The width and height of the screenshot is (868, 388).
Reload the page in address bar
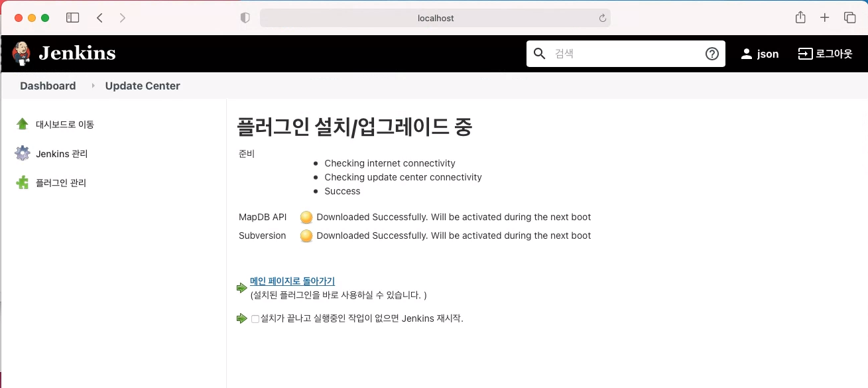pyautogui.click(x=603, y=18)
